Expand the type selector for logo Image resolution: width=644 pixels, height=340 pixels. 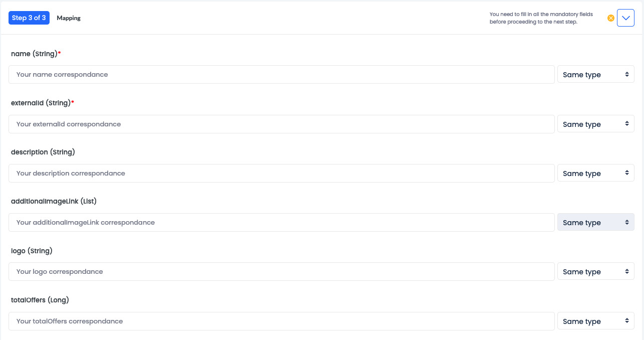click(x=595, y=272)
